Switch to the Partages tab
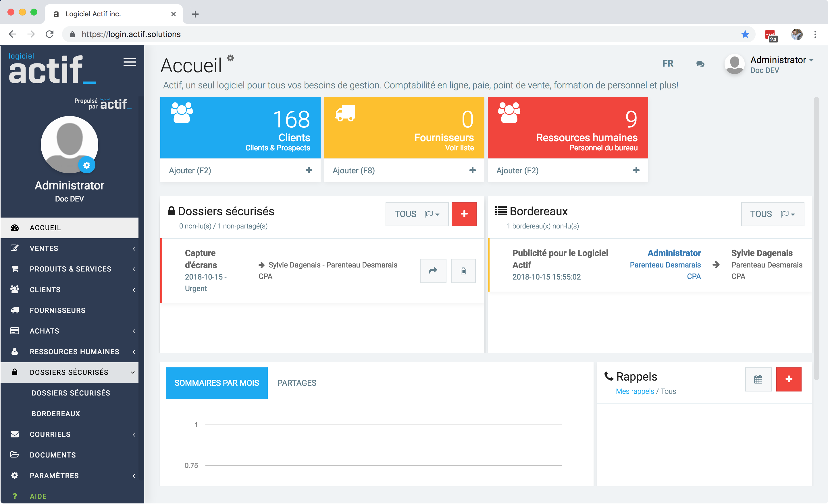The image size is (828, 504). tap(297, 383)
